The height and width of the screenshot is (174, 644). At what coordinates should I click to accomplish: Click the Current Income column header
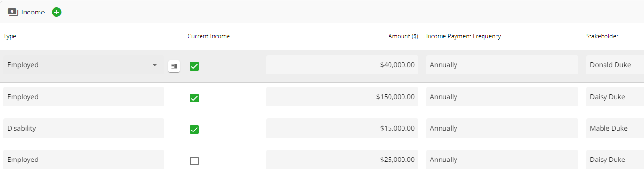(209, 36)
